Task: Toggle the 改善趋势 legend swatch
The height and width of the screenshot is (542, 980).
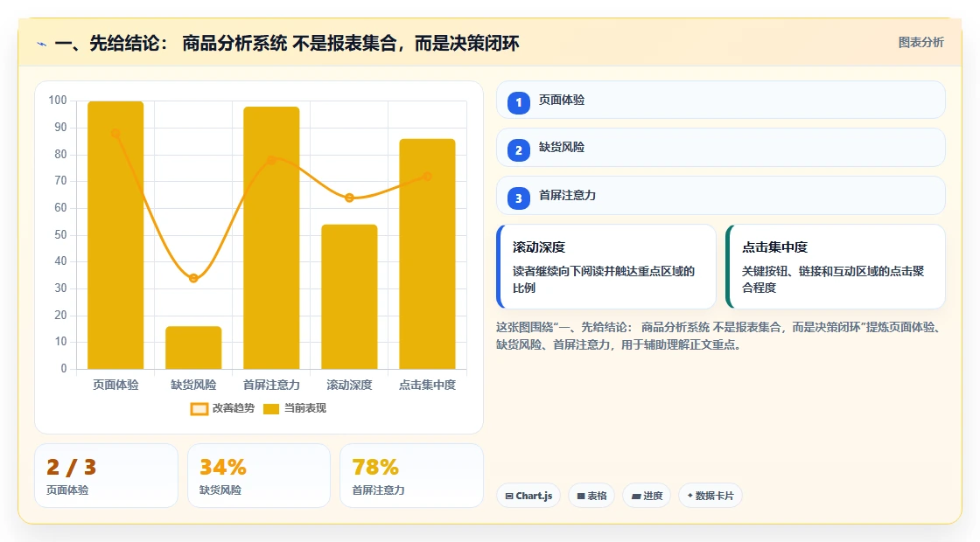Action: pyautogui.click(x=199, y=409)
